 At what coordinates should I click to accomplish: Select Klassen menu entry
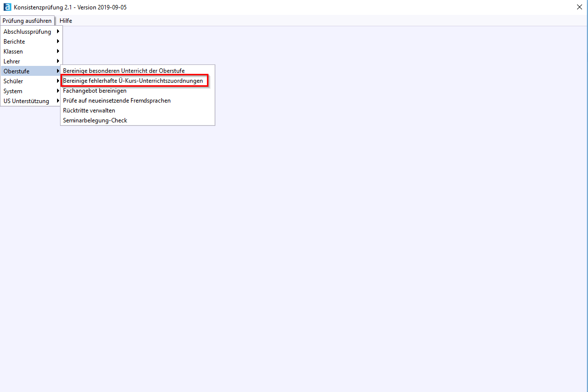(31, 52)
